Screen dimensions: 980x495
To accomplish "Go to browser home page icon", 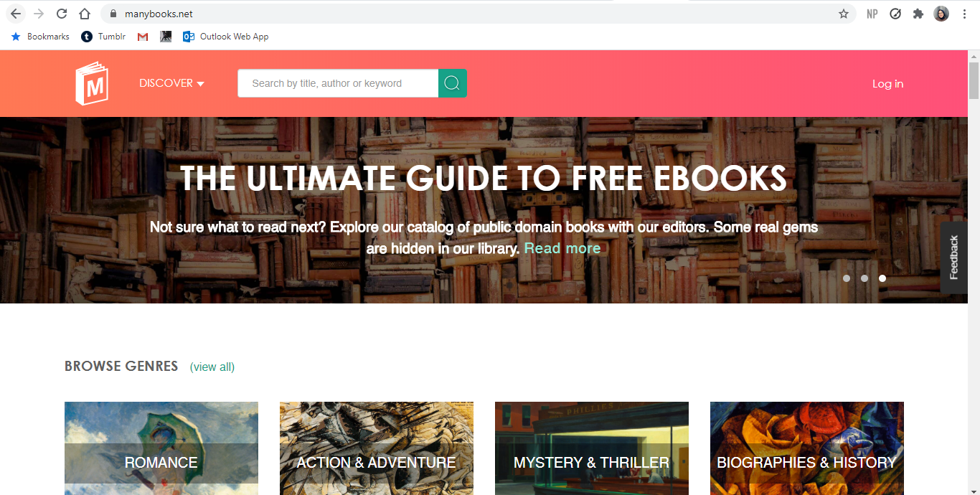I will pyautogui.click(x=85, y=14).
